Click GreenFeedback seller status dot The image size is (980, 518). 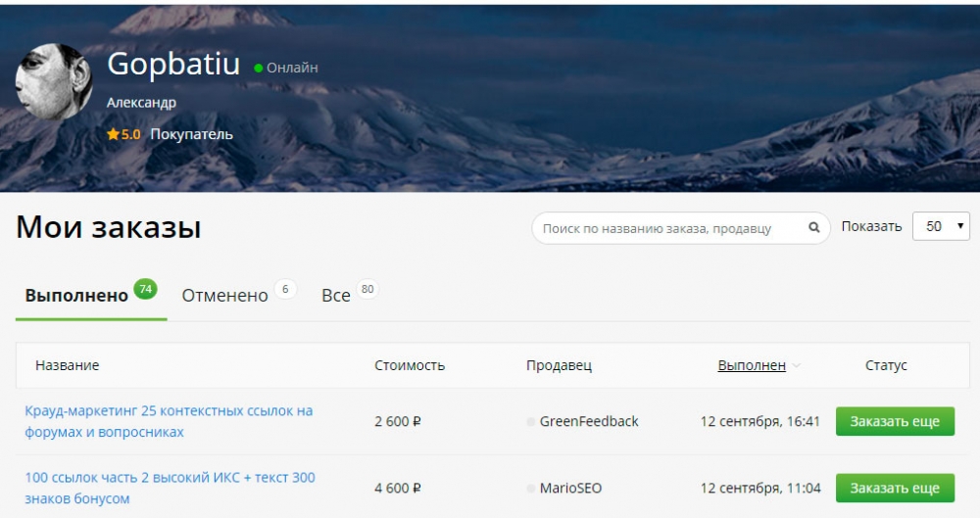tap(531, 422)
